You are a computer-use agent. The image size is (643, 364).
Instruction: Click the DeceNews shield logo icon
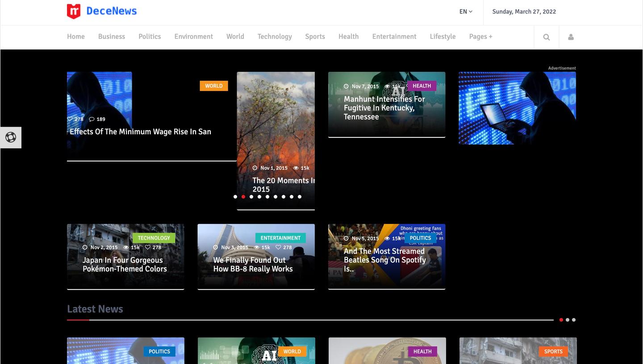point(74,12)
